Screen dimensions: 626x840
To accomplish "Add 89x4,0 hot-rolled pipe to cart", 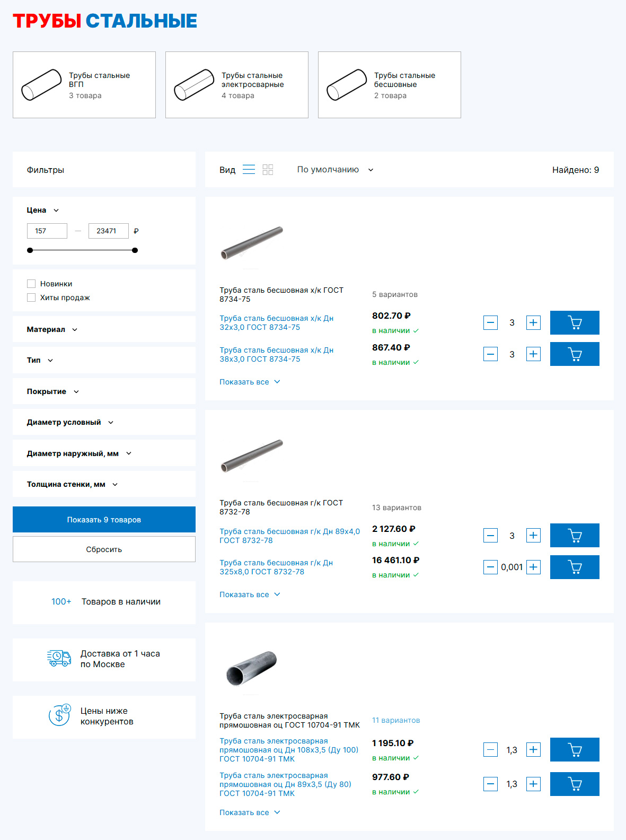I will (574, 535).
